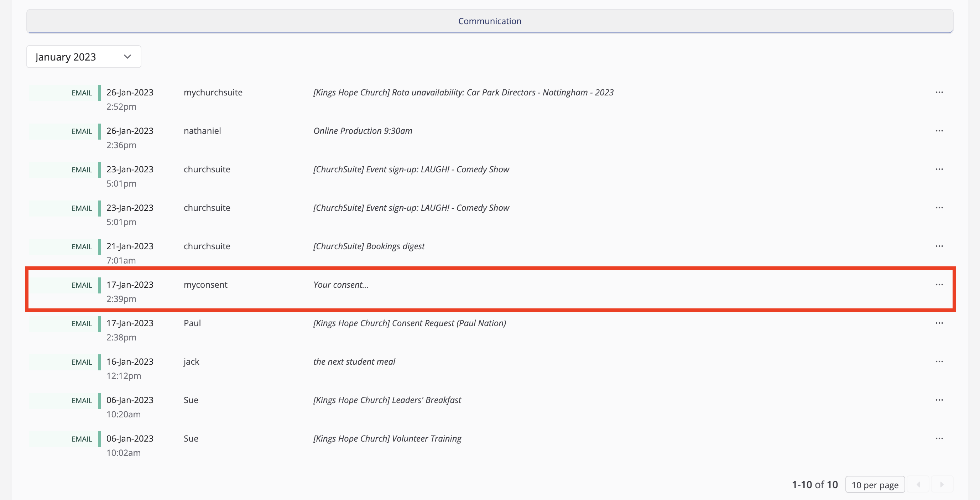Open Consent Request (Paul Nation) email
Viewport: 980px width, 500px height.
410,323
